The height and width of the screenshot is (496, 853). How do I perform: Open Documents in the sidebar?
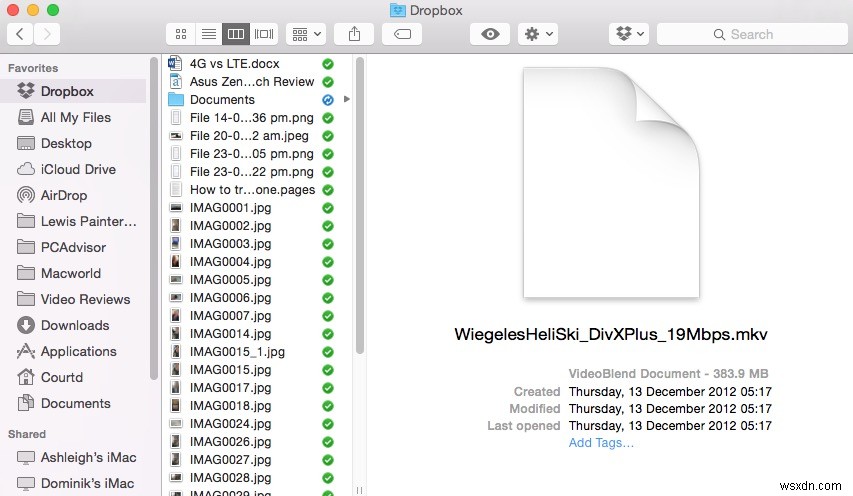pos(73,403)
